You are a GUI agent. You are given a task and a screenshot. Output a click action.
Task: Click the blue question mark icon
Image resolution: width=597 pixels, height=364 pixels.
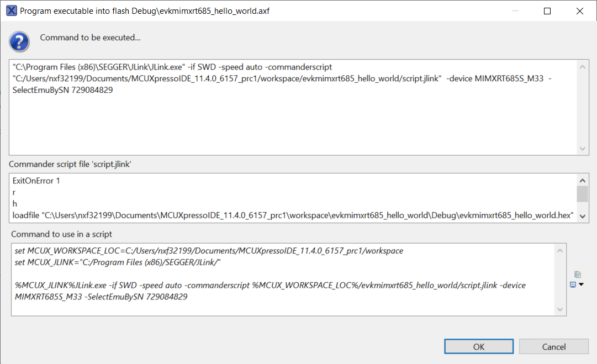coord(19,40)
